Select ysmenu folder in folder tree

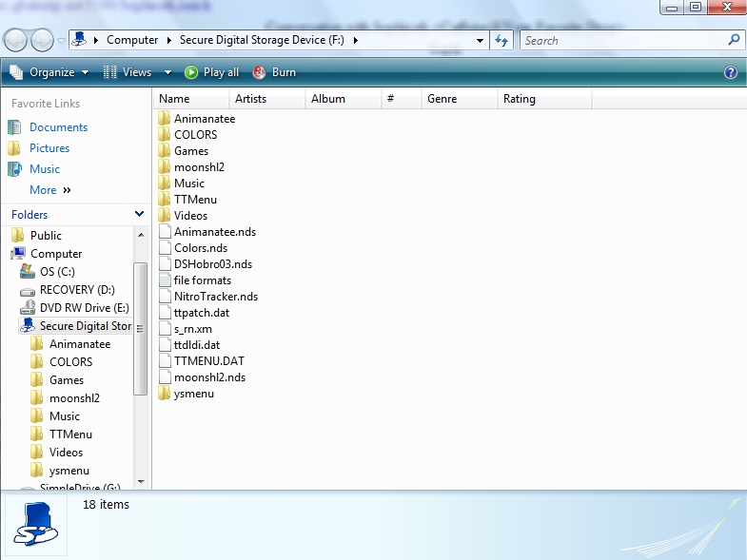(x=69, y=471)
